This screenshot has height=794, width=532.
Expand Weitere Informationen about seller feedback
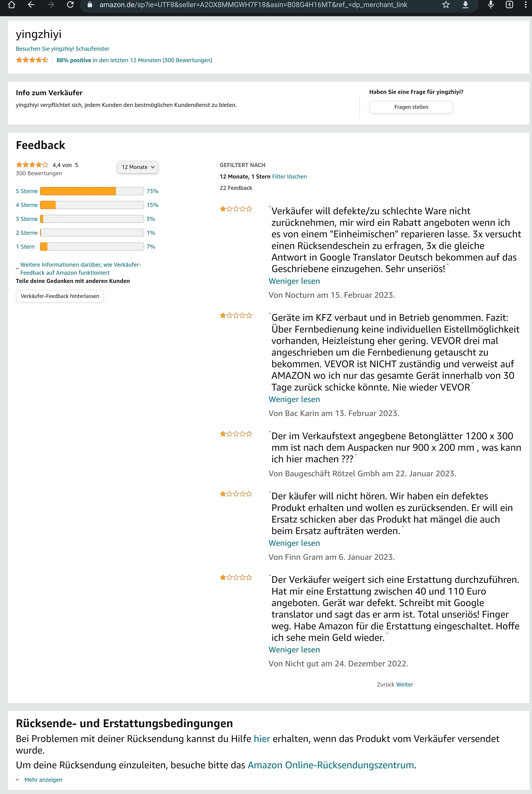(80, 269)
